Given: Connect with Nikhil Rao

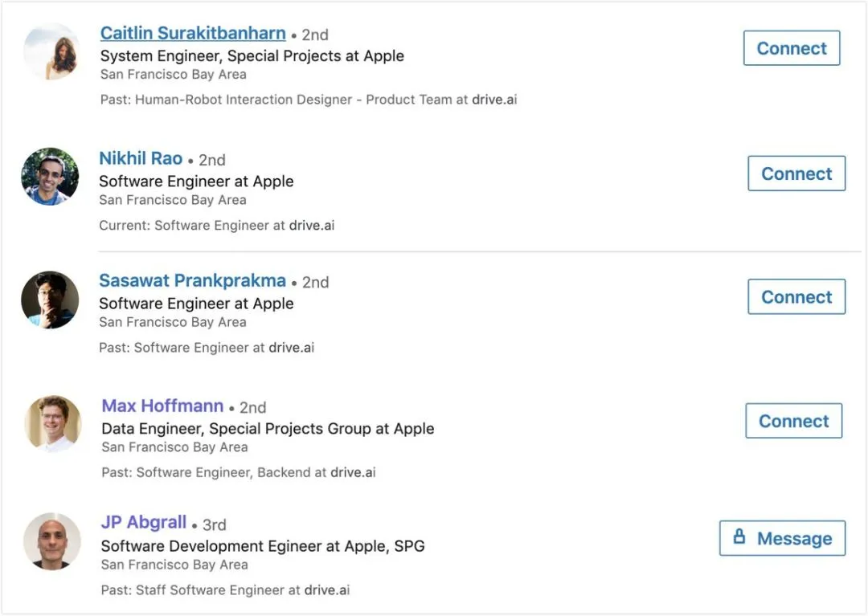Looking at the screenshot, I should [x=796, y=173].
